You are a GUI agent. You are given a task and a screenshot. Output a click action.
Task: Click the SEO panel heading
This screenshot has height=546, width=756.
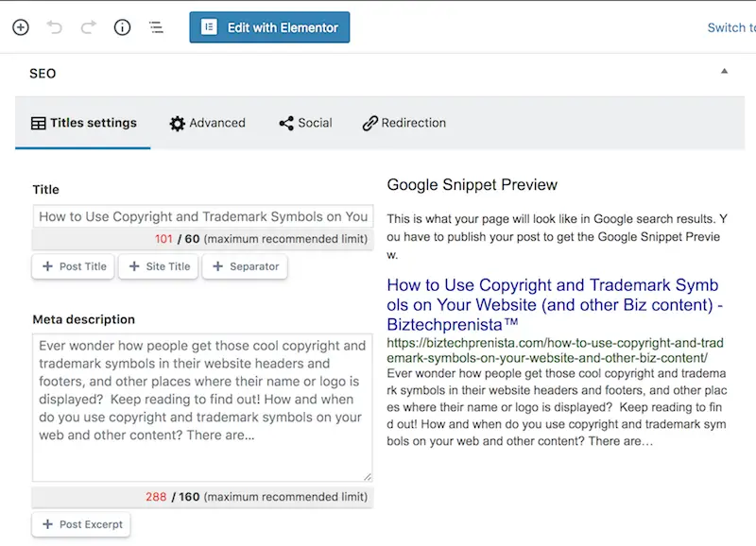43,74
